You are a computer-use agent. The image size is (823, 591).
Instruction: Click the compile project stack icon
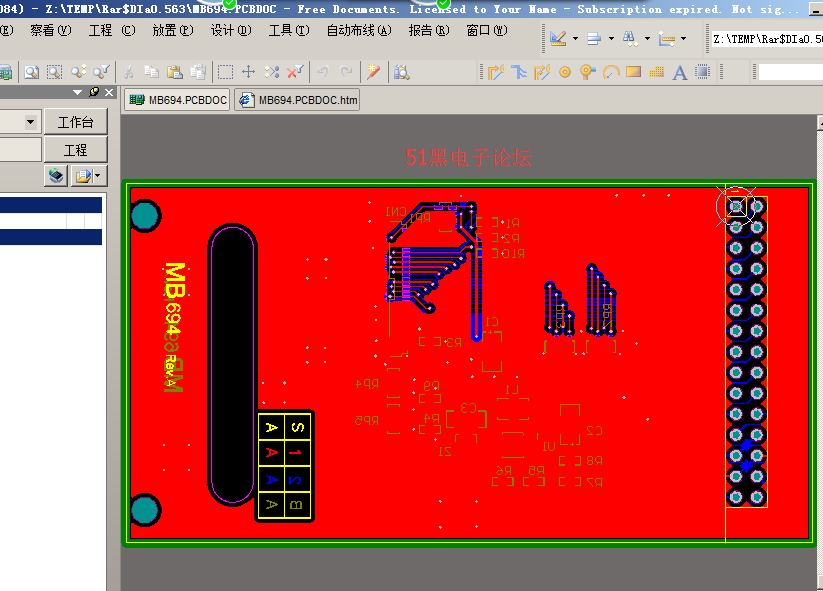click(x=56, y=175)
